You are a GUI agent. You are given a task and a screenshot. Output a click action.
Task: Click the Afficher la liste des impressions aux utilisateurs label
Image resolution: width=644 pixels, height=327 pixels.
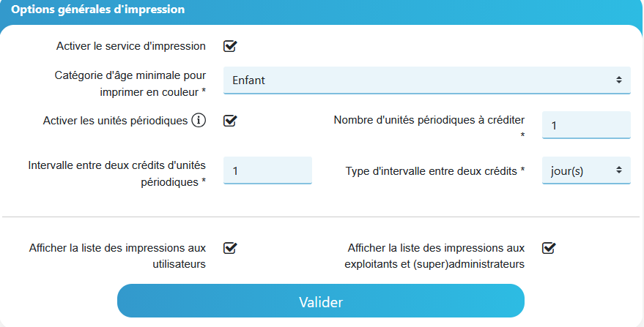point(117,256)
